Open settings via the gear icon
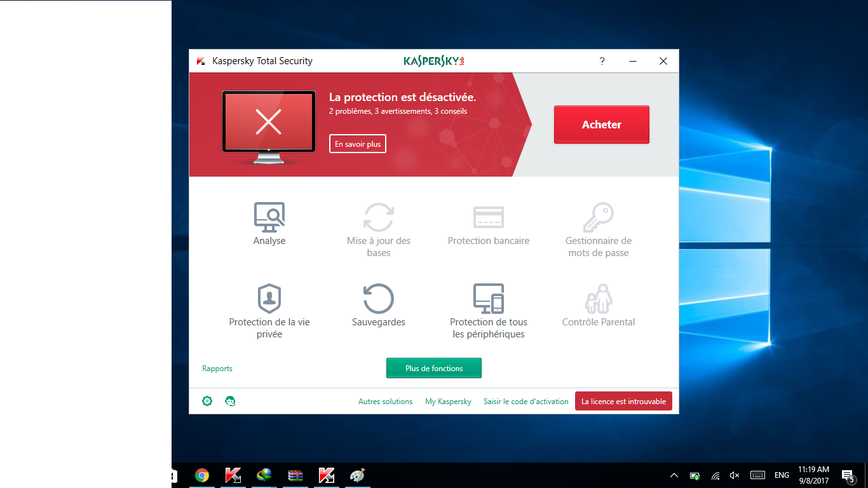 [207, 401]
